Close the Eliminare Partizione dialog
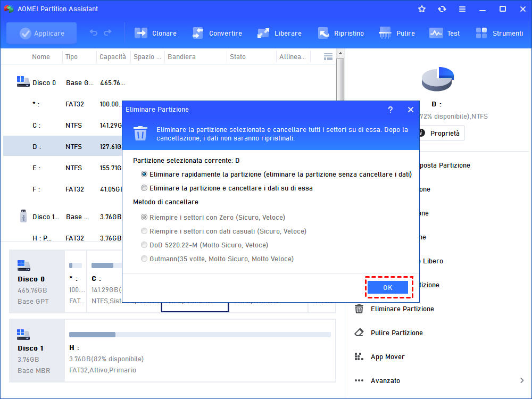Screen dimensions: 532x399 (x=411, y=110)
